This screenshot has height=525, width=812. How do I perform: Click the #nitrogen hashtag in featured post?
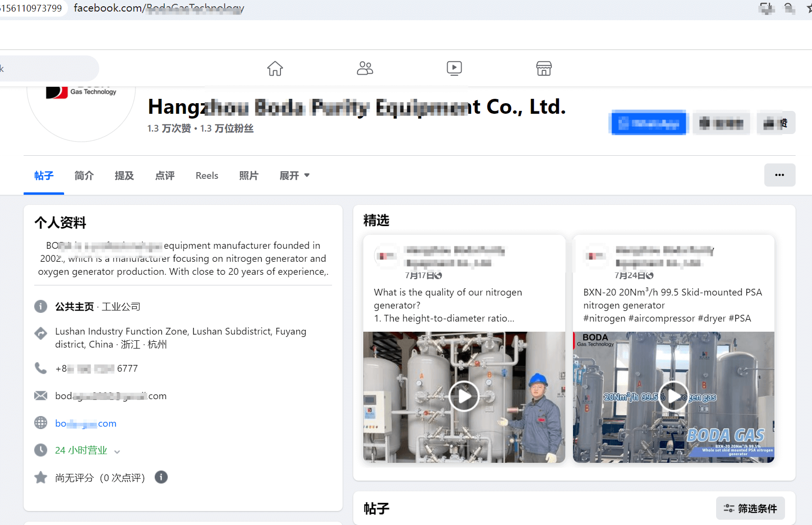[x=605, y=318]
